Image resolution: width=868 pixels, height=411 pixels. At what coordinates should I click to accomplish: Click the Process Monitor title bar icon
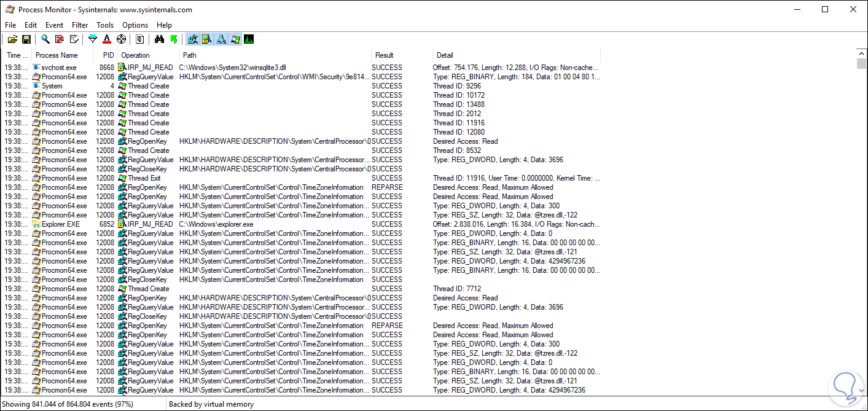click(x=10, y=10)
